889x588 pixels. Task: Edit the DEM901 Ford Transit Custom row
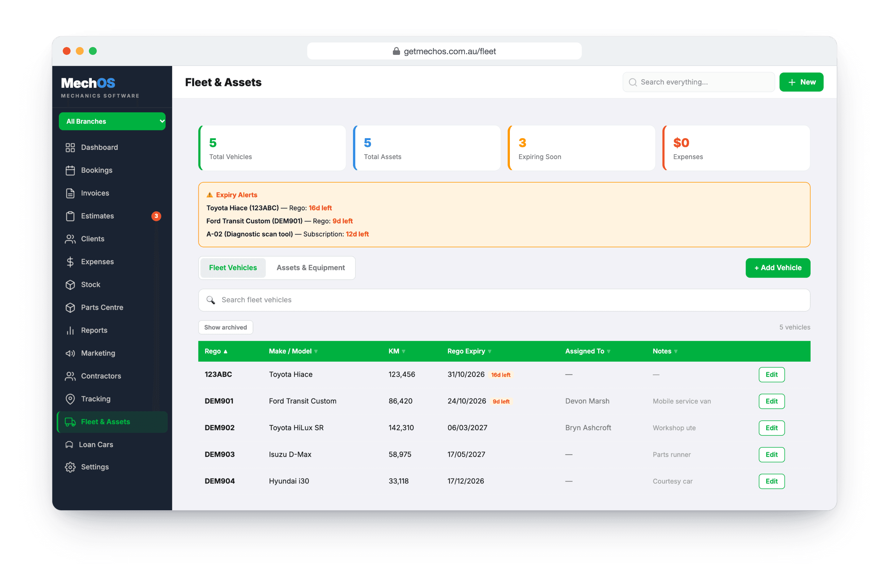point(771,401)
